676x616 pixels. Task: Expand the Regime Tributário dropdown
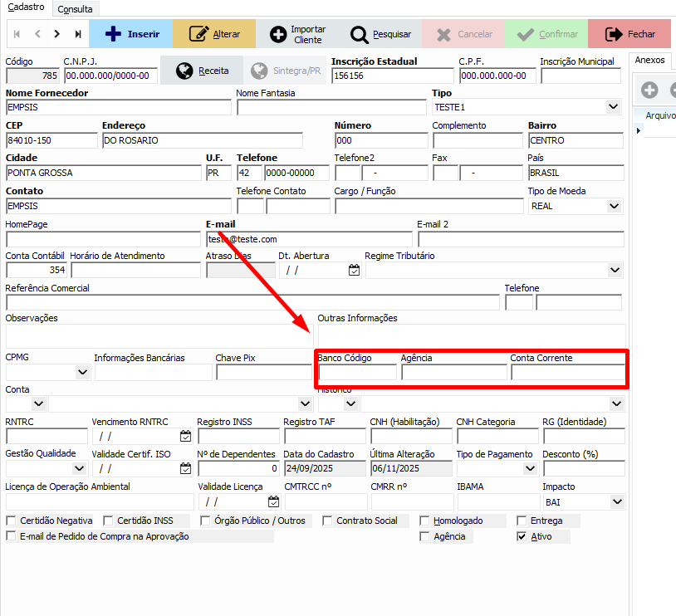click(615, 270)
